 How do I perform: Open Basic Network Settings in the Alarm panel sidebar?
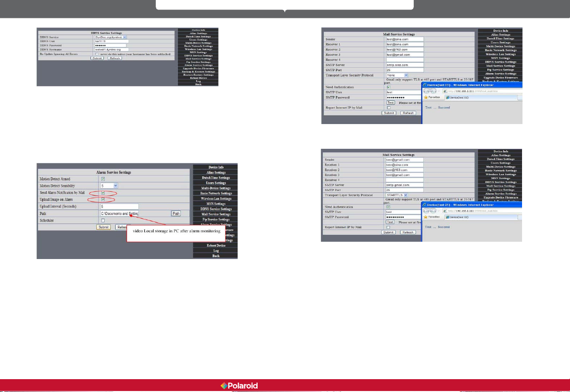click(216, 193)
